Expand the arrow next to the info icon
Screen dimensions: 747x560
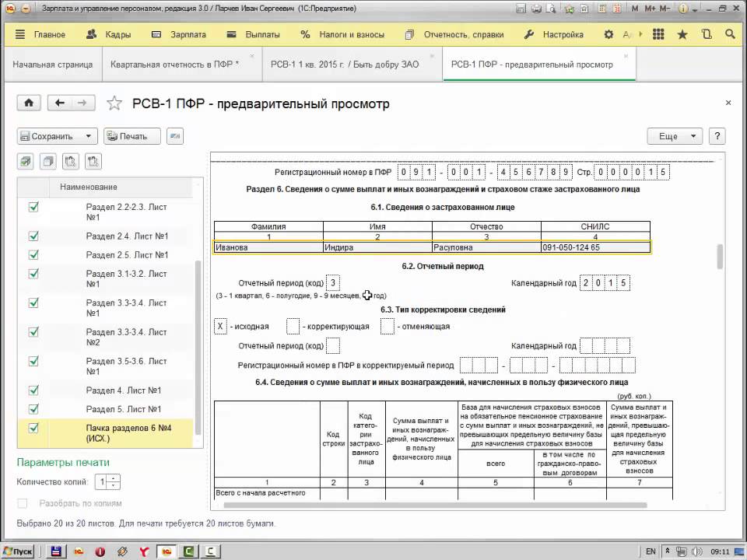point(695,9)
